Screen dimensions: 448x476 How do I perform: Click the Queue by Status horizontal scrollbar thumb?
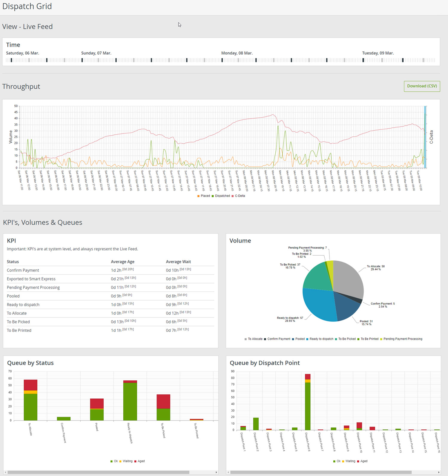point(98,472)
